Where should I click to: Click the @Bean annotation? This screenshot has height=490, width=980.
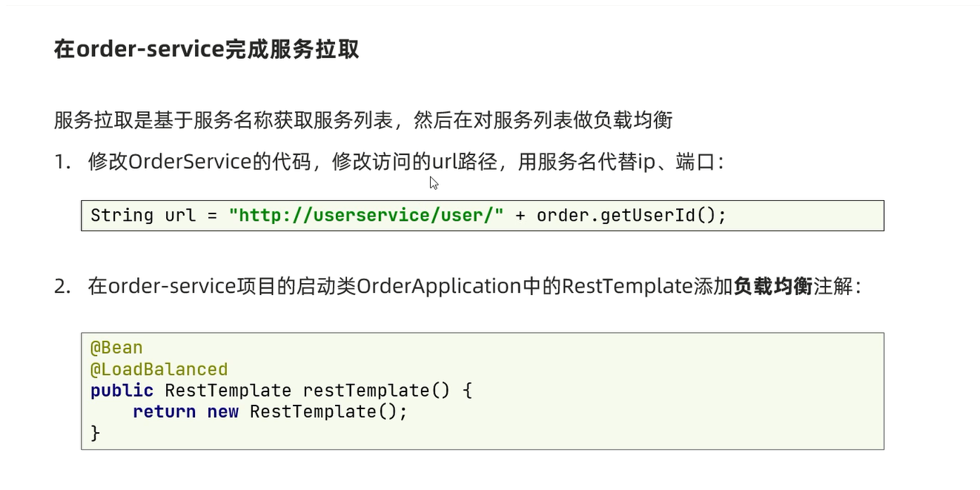coord(116,348)
